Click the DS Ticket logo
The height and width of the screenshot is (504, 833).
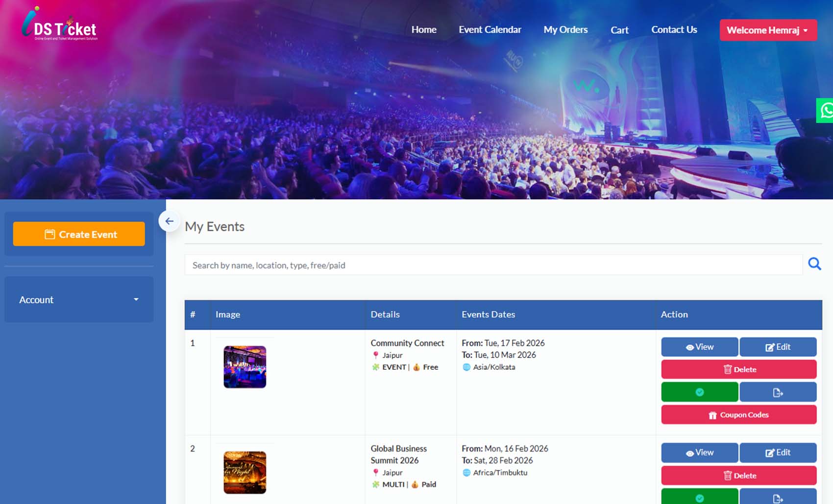click(x=60, y=25)
